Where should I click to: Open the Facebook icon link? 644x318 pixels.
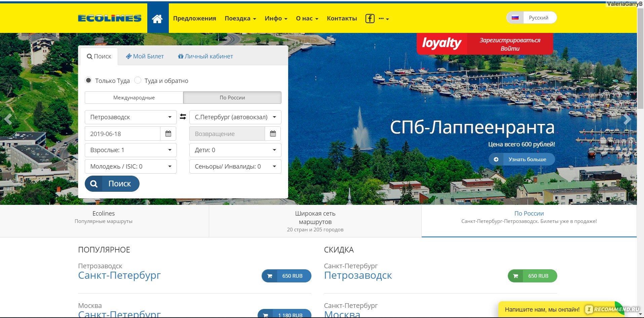(370, 18)
